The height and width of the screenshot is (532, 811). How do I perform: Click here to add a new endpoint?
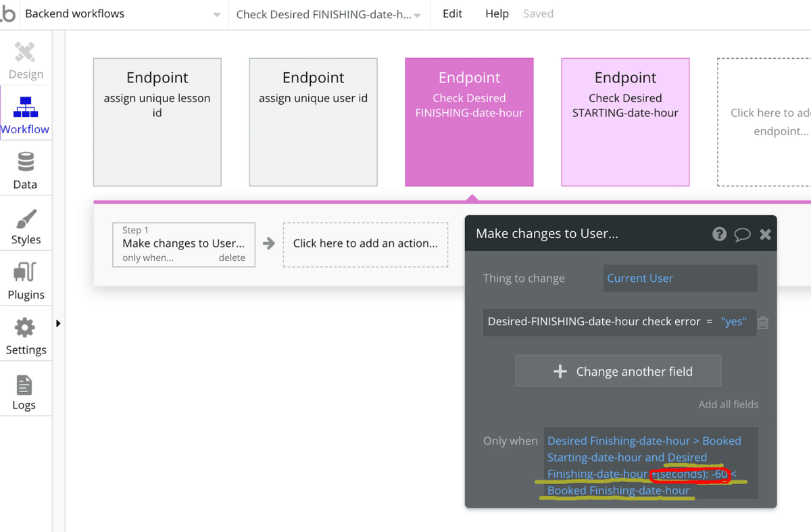(764, 122)
